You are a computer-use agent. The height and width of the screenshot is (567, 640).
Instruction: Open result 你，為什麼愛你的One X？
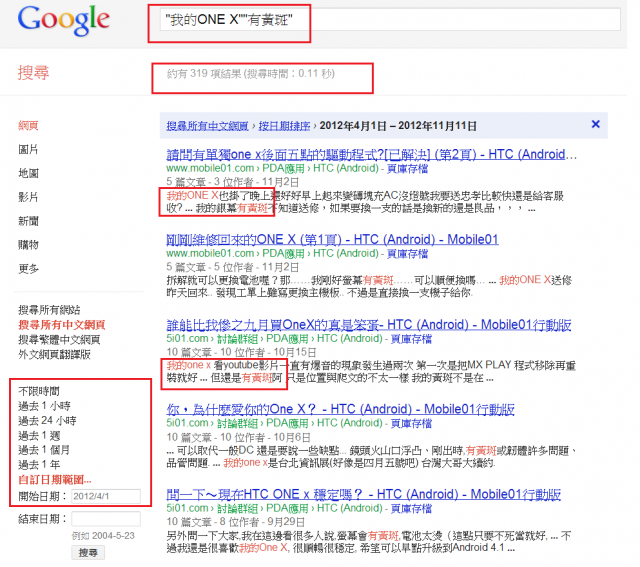point(340,409)
